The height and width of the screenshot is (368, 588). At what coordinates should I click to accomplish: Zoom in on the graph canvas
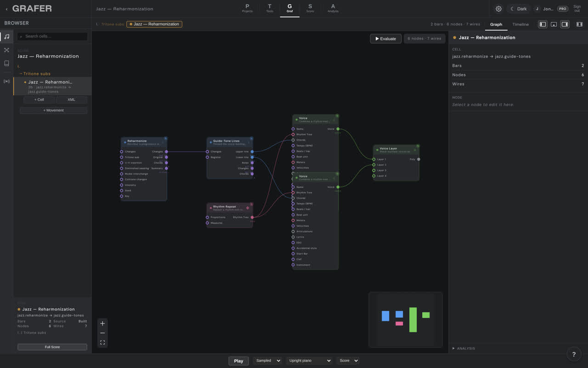pos(102,323)
